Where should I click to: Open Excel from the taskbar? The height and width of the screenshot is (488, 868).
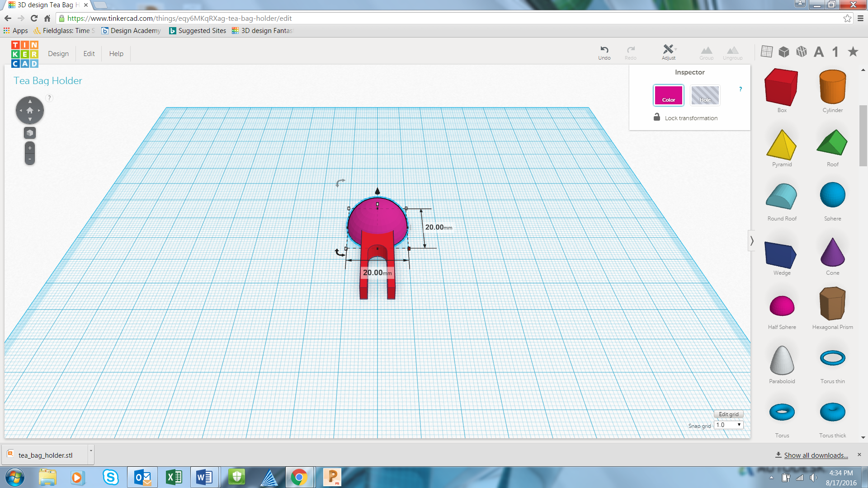click(x=174, y=477)
